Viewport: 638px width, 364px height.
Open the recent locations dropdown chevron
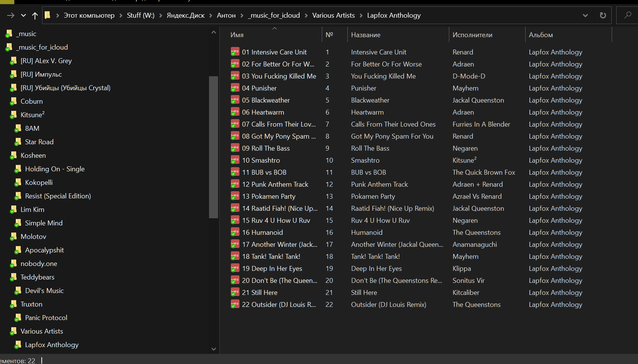click(x=23, y=15)
